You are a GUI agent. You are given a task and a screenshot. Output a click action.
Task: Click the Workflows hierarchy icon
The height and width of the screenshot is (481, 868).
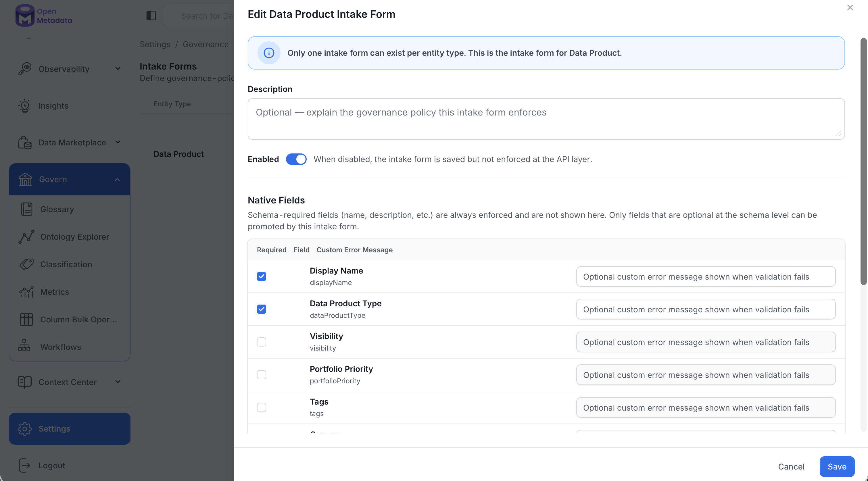tap(24, 345)
